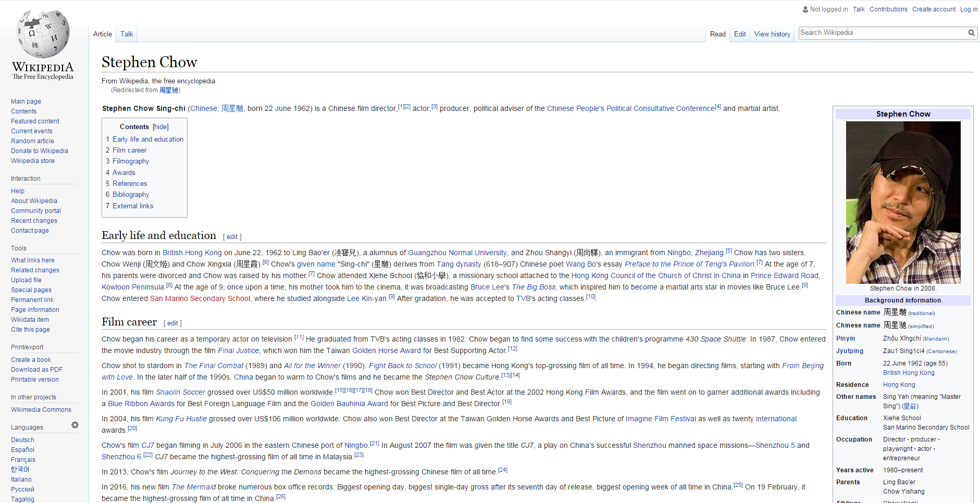Jump to Film career in contents

pyautogui.click(x=129, y=150)
